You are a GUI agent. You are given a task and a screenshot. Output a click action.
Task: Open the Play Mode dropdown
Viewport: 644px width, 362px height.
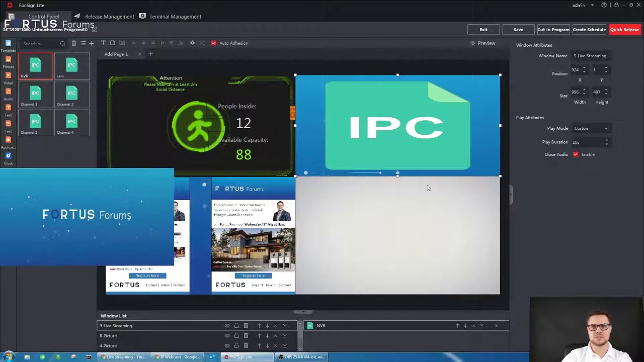point(591,128)
